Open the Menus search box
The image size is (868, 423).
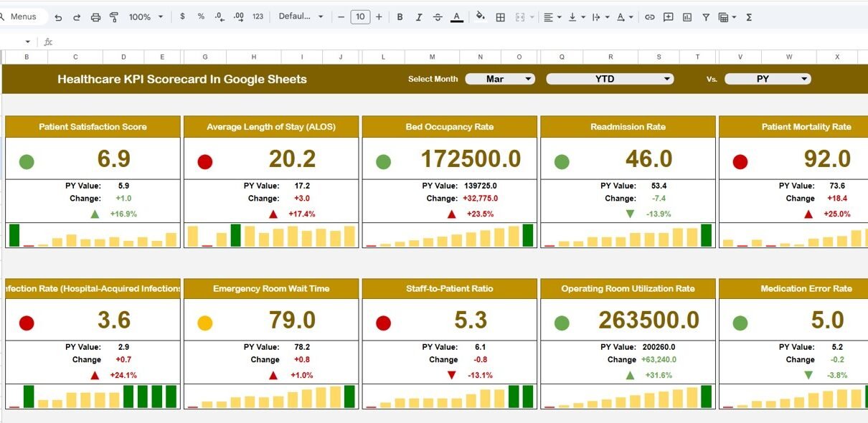pyautogui.click(x=24, y=16)
